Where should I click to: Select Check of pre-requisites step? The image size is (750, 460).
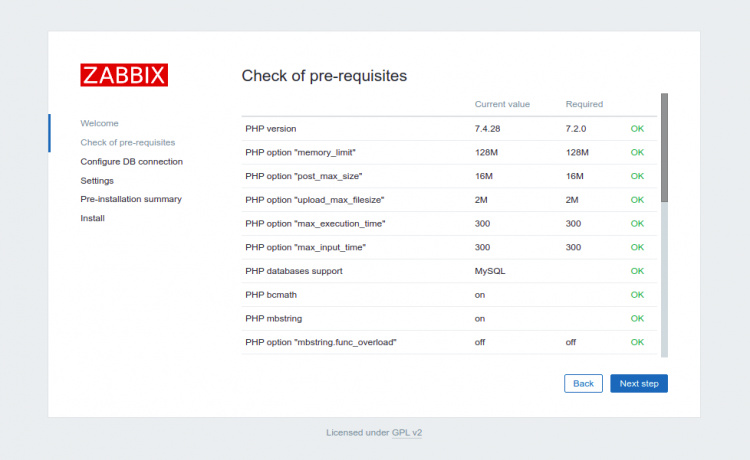[x=127, y=142]
